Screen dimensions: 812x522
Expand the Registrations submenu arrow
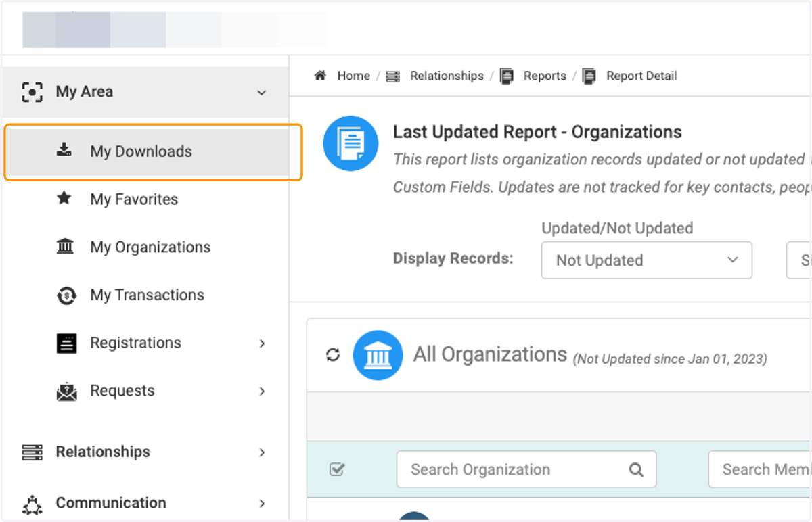pyautogui.click(x=262, y=343)
